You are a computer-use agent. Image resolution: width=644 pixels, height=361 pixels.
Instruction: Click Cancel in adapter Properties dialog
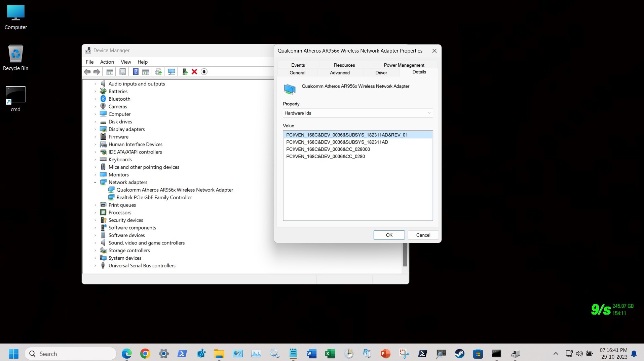(423, 235)
